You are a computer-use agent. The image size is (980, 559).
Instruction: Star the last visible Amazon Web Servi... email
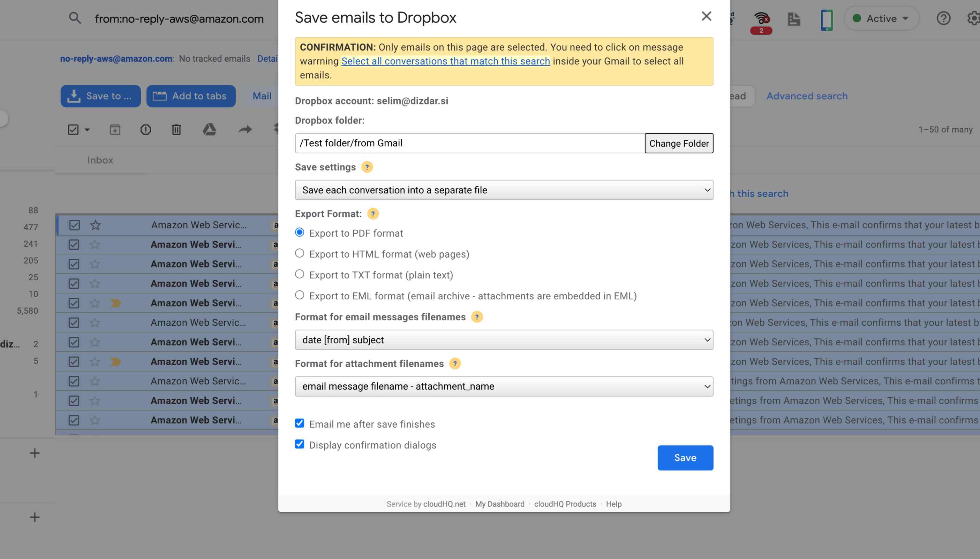pos(95,420)
